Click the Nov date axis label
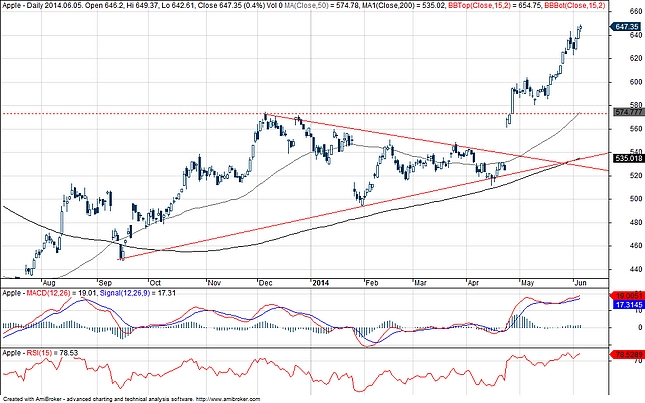The image size is (645, 403). pyautogui.click(x=214, y=283)
